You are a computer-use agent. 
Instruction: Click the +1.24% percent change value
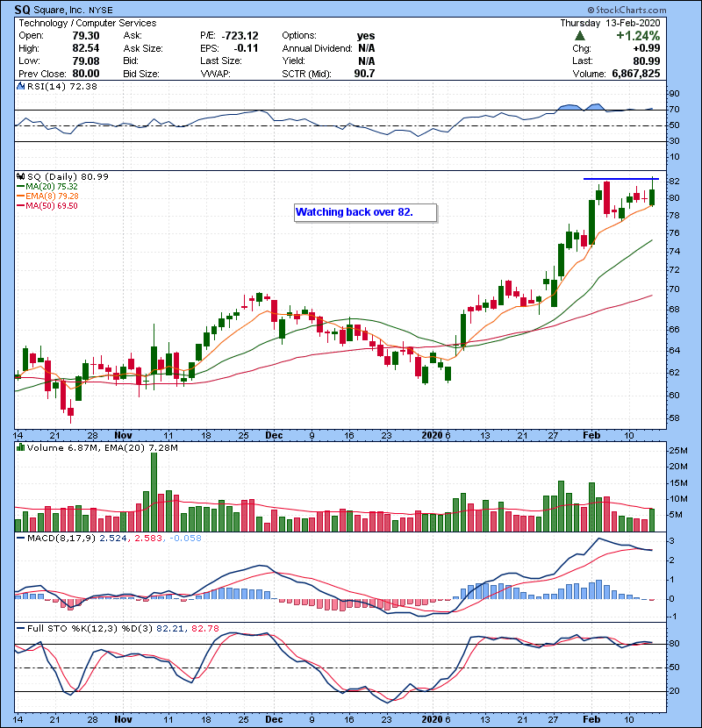pyautogui.click(x=638, y=36)
